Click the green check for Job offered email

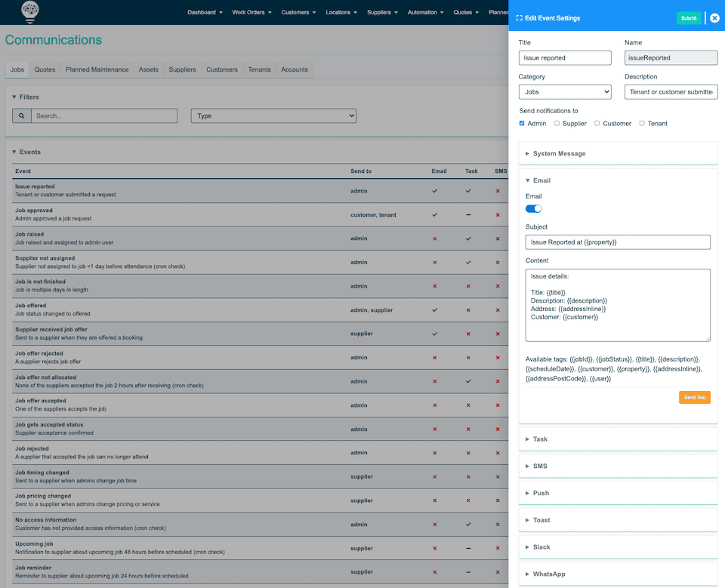point(436,309)
